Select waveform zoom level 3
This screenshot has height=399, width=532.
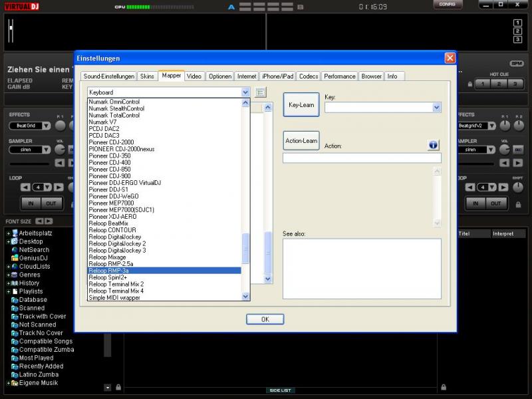pos(517,39)
